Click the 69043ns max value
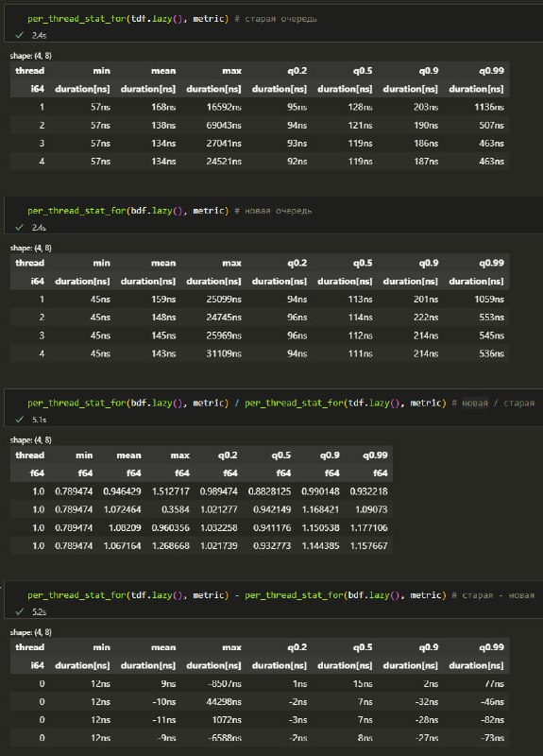This screenshot has width=543, height=756. point(224,126)
